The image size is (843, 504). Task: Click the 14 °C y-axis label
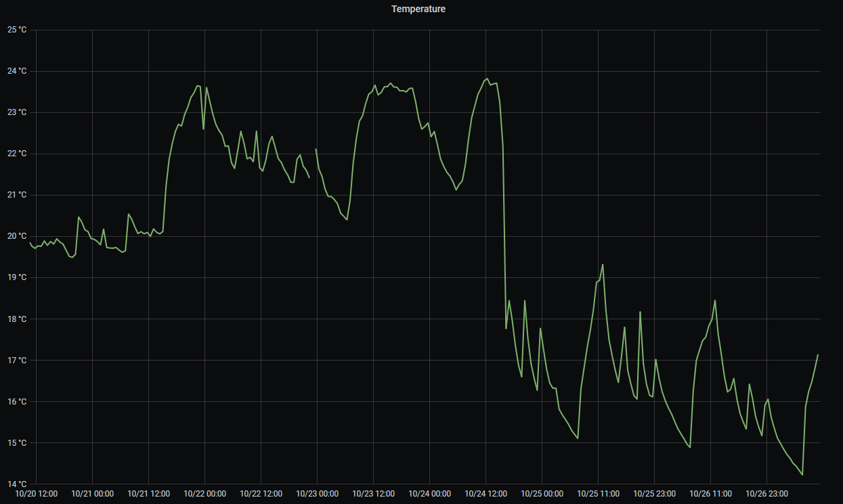[x=17, y=484]
